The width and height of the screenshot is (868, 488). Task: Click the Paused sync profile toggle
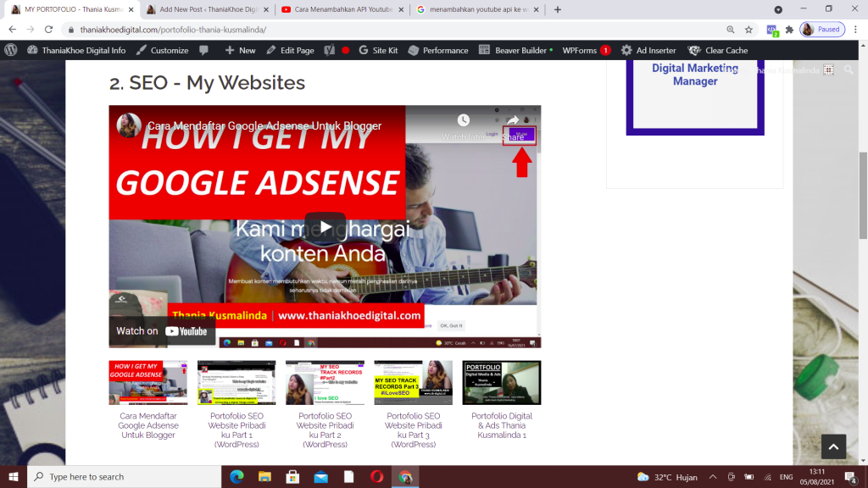pyautogui.click(x=821, y=29)
